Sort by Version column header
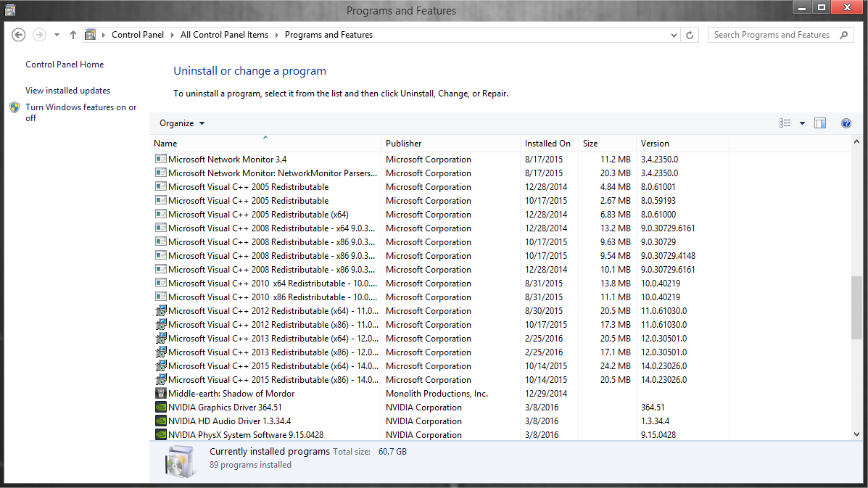 682,144
